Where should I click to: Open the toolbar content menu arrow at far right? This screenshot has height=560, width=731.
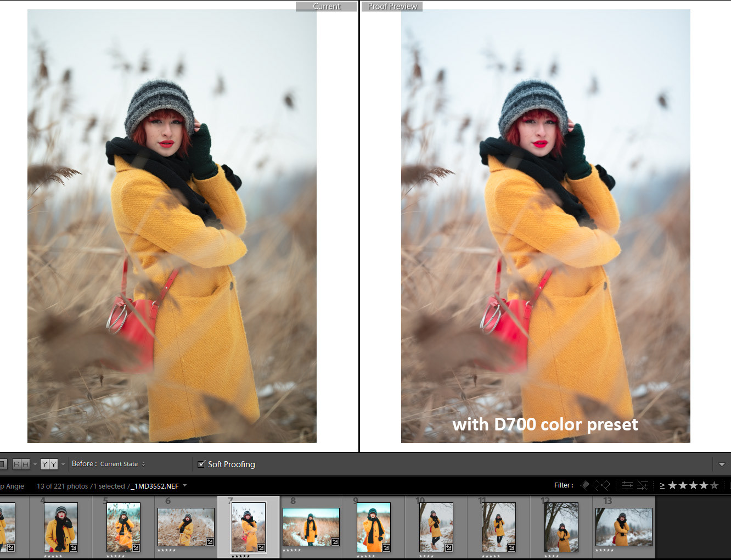722,464
